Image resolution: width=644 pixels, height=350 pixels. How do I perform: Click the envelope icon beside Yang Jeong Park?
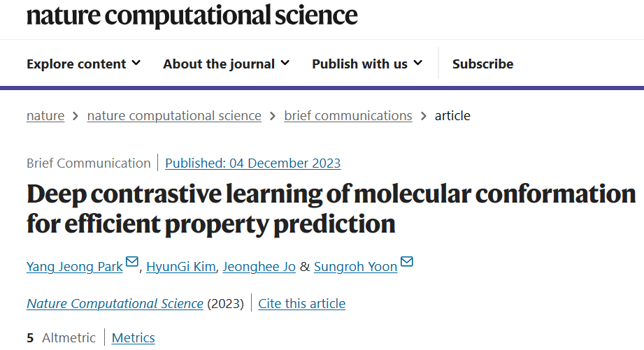click(132, 261)
